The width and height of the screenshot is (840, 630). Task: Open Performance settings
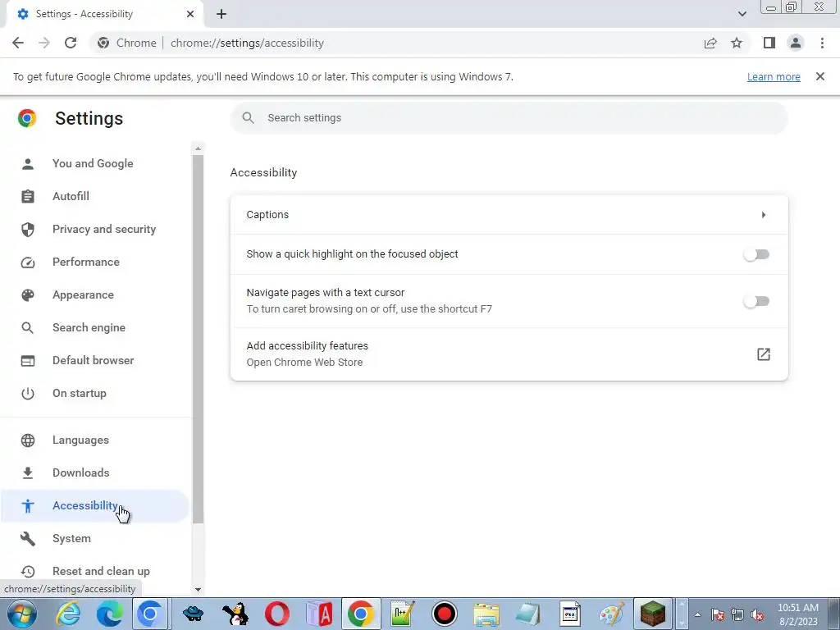(x=85, y=262)
